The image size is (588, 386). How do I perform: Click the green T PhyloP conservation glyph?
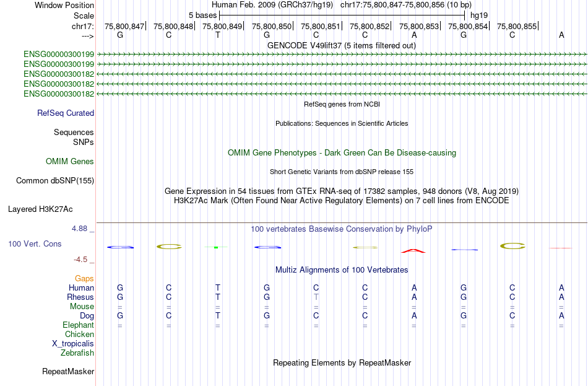[216, 247]
